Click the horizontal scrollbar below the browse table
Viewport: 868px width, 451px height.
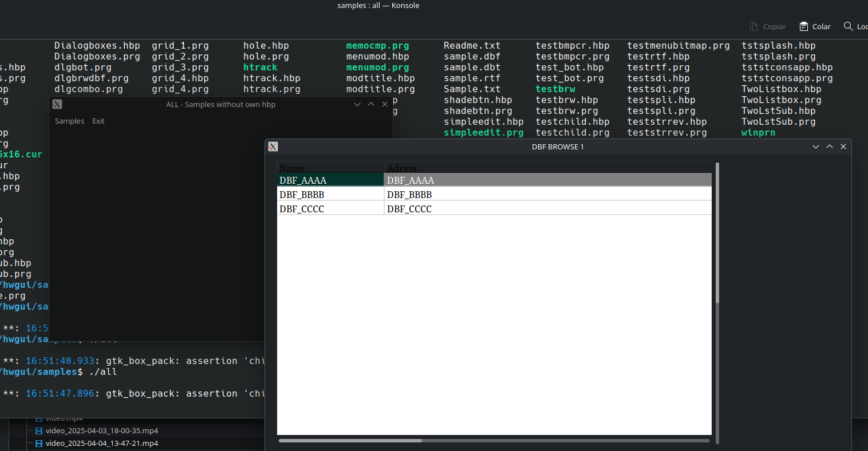(350, 441)
